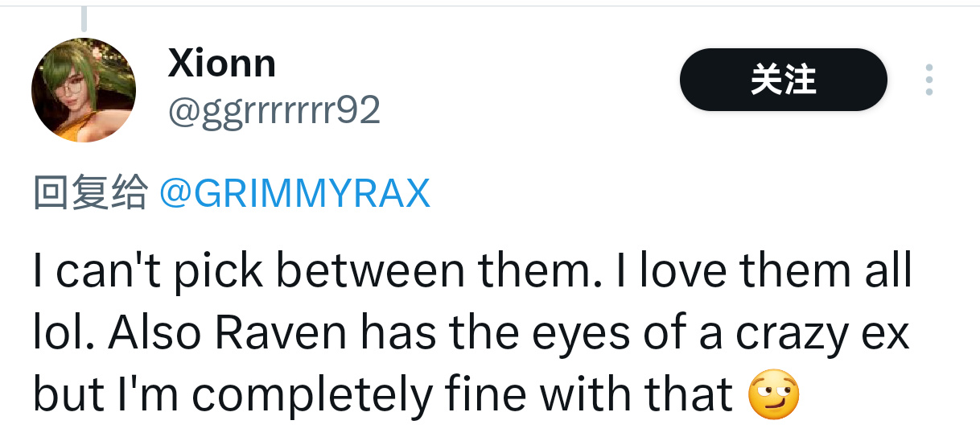Click the smirking face emoji

click(774, 396)
